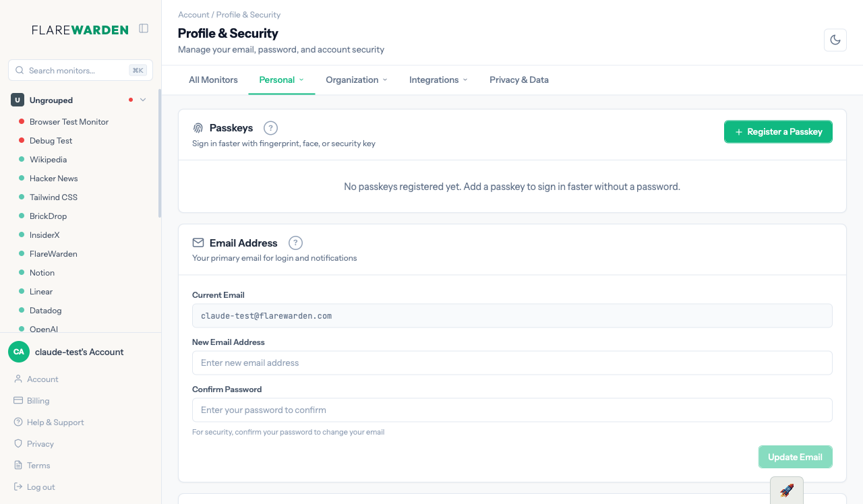Click the claude-test account avatar
The image size is (863, 504).
click(19, 352)
